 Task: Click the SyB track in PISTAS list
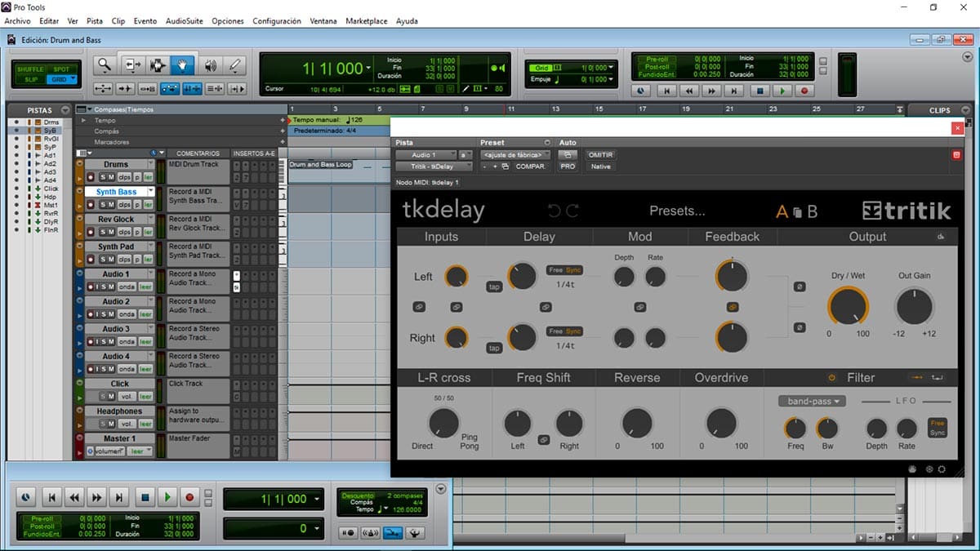pyautogui.click(x=51, y=131)
